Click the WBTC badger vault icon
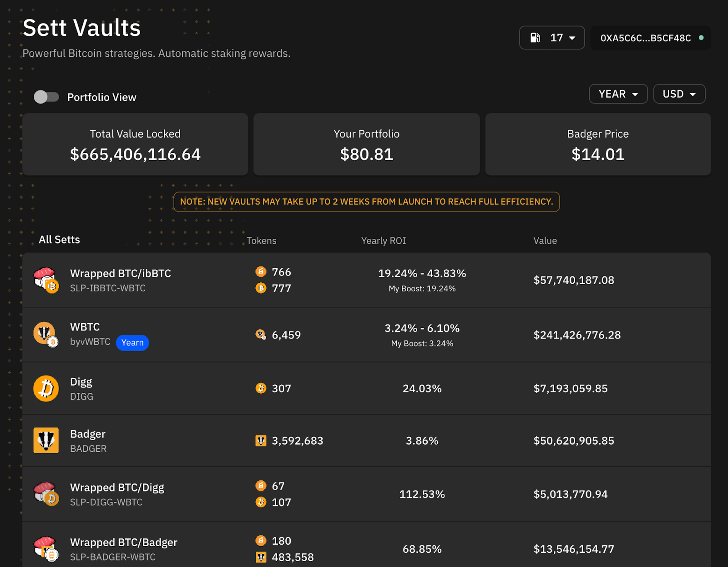This screenshot has height=567, width=728. [x=46, y=335]
